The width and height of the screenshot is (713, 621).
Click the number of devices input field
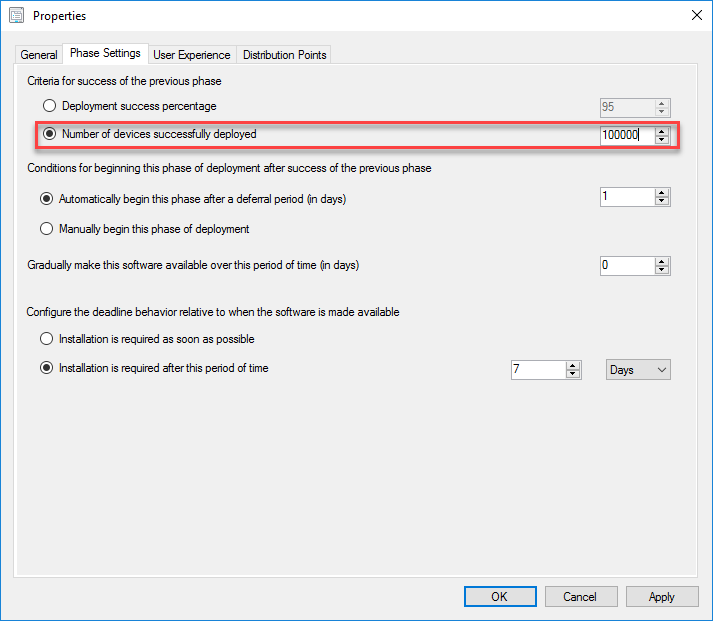(x=626, y=135)
